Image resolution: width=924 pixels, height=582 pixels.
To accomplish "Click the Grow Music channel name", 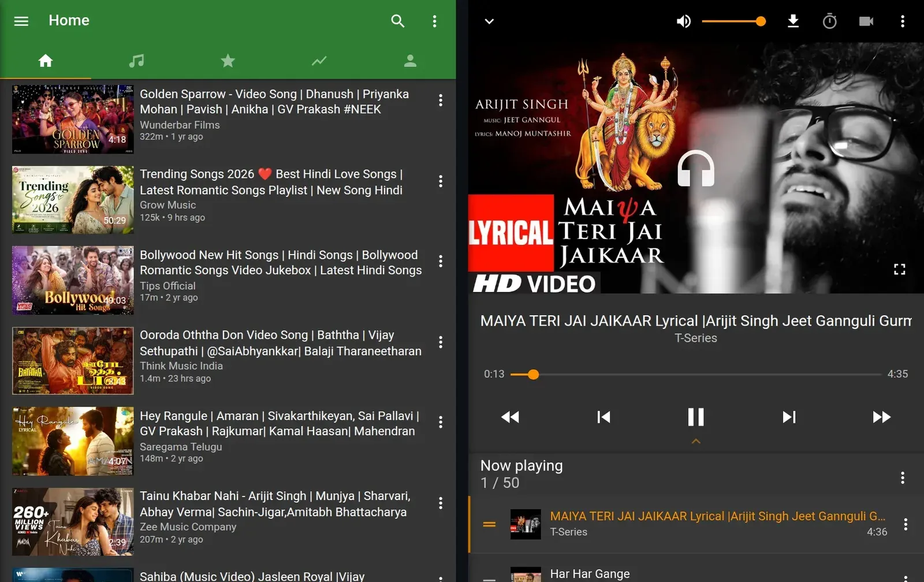I will pos(167,205).
